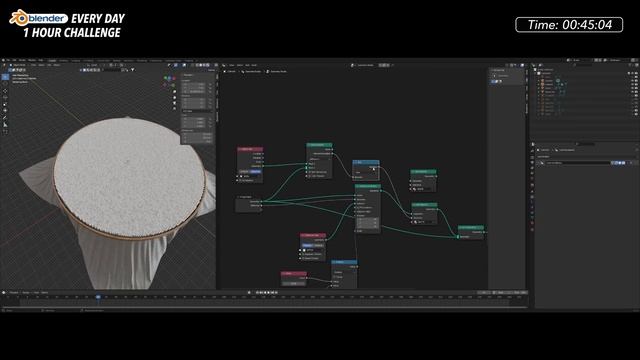Select the Rotate tool in viewport toolbar
Image resolution: width=640 pixels, height=360 pixels.
[x=5, y=97]
